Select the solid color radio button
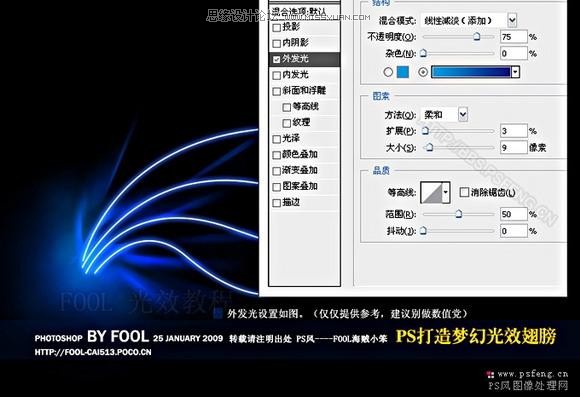 click(x=388, y=72)
